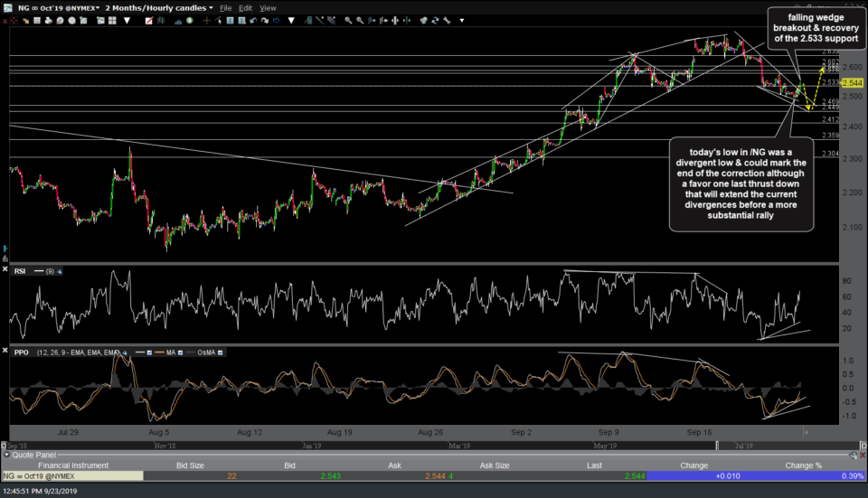Open the NG Oct'19 @NYMEX symbol dropdown
Image resolution: width=868 pixels, height=498 pixels.
[59, 7]
